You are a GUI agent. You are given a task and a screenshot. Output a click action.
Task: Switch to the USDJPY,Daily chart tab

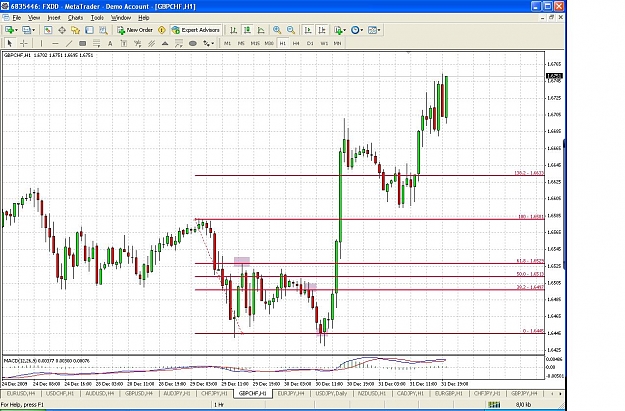pos(331,393)
